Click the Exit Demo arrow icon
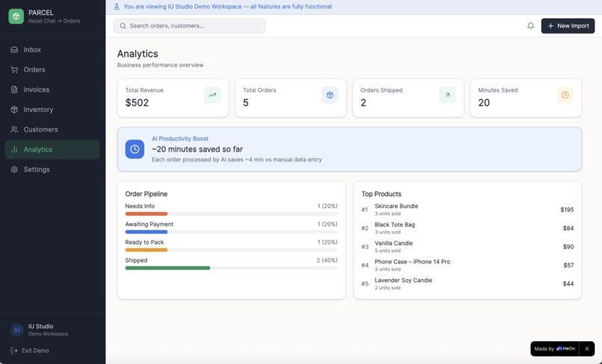The width and height of the screenshot is (602, 364). [x=14, y=351]
